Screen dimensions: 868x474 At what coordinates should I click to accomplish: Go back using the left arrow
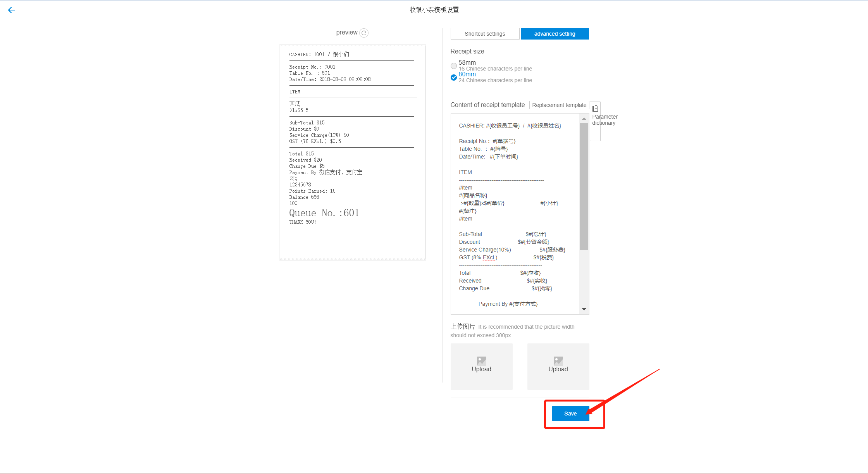click(x=12, y=10)
